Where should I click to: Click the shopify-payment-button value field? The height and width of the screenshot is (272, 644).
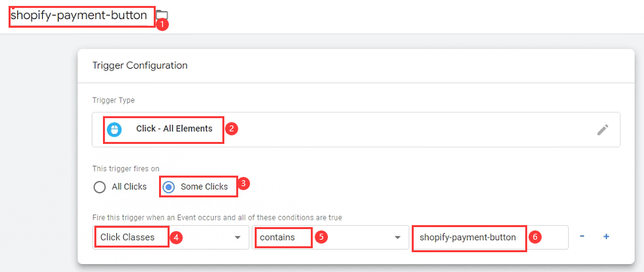(490, 237)
